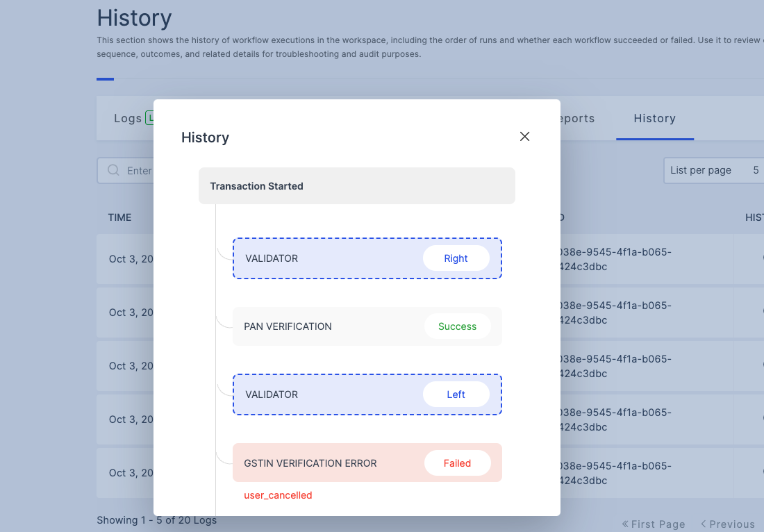Viewport: 764px width, 532px height.
Task: Click the TIME column header
Action: 119,217
